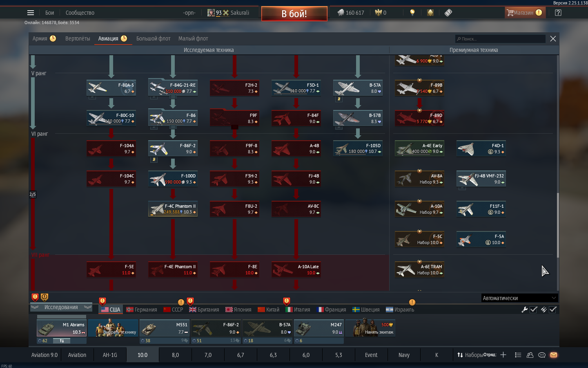The image size is (588, 368).
Task: Select the premium F-5C card
Action: pos(419,239)
